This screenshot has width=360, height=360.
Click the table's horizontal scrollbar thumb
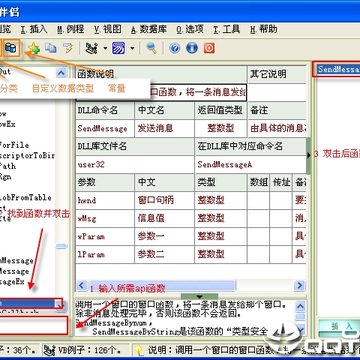162,285
